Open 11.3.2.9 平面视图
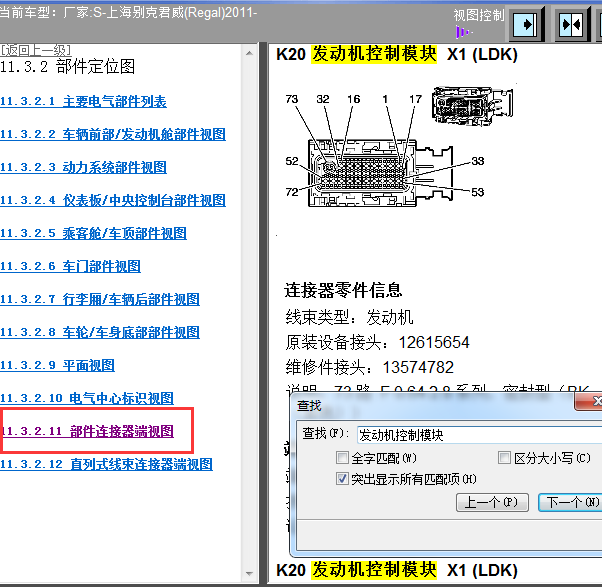 tap(58, 366)
